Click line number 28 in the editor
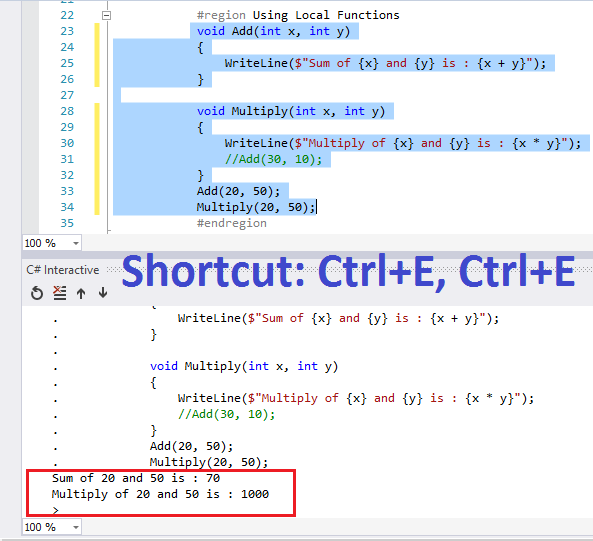The width and height of the screenshot is (593, 541). coord(67,111)
